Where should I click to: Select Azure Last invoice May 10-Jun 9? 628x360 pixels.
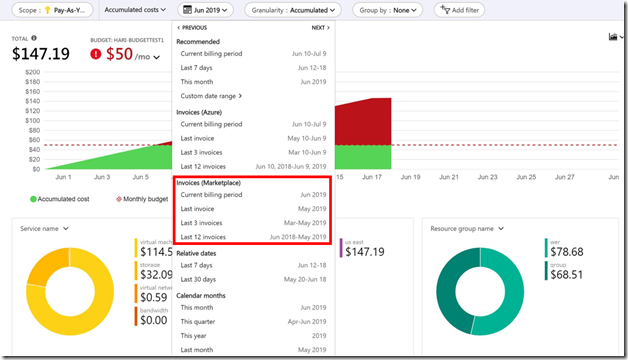pyautogui.click(x=253, y=138)
